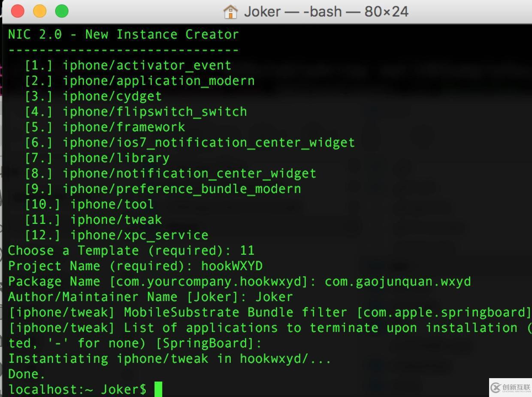The width and height of the screenshot is (532, 397).
Task: Zoom the terminal with the green button
Action: [x=62, y=11]
